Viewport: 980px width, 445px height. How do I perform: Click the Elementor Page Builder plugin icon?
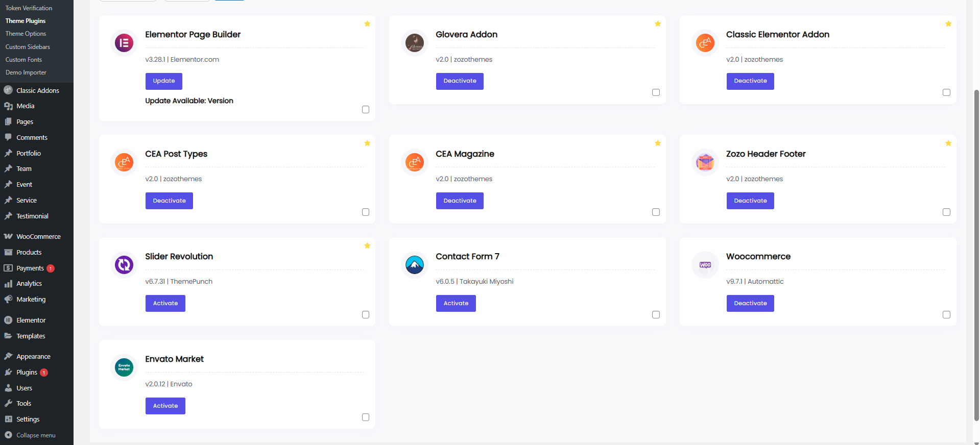click(x=124, y=43)
